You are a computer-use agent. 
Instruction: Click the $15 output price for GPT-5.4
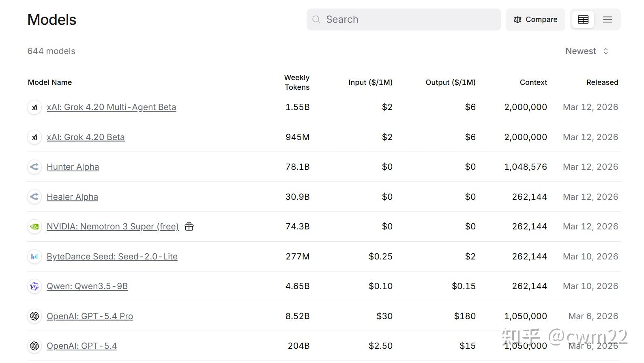point(468,346)
